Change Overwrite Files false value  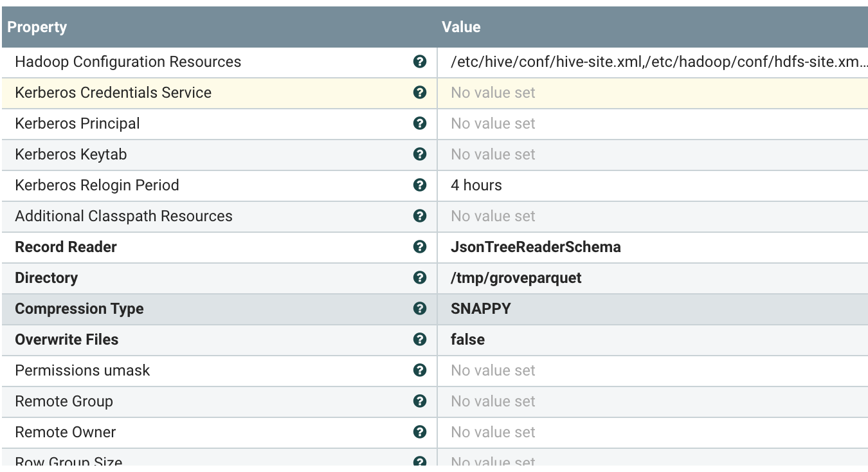[x=468, y=340]
